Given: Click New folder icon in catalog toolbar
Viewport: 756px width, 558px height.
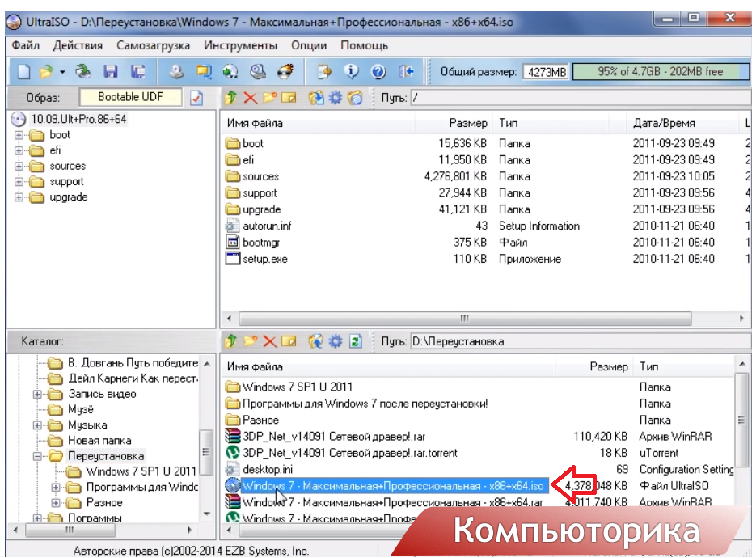Looking at the screenshot, I should (250, 341).
